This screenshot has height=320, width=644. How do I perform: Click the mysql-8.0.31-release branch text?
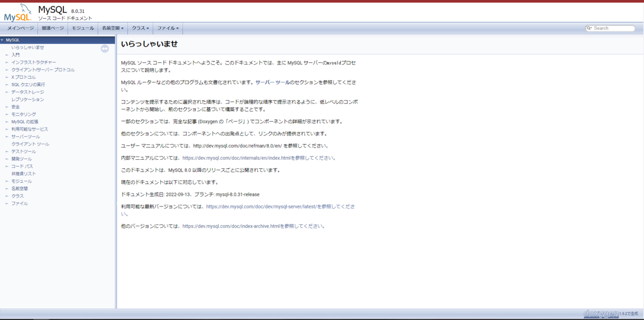(x=237, y=194)
